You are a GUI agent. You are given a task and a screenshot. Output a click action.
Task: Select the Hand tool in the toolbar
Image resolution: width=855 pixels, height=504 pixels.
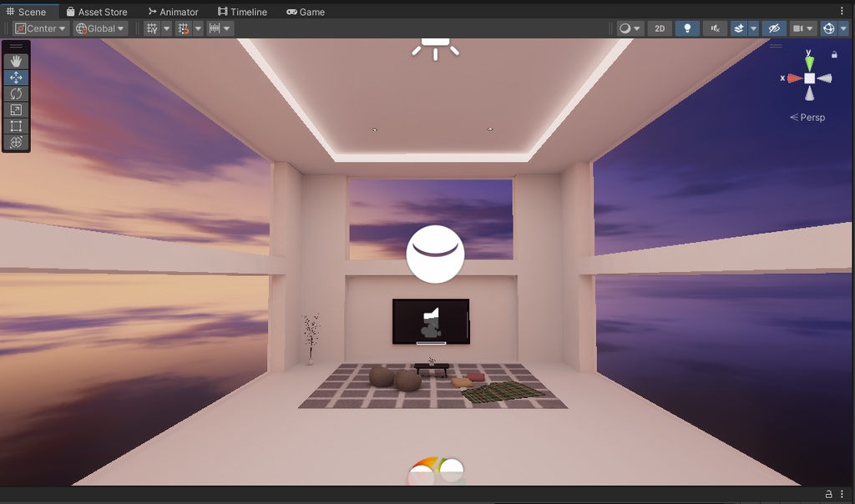(15, 60)
